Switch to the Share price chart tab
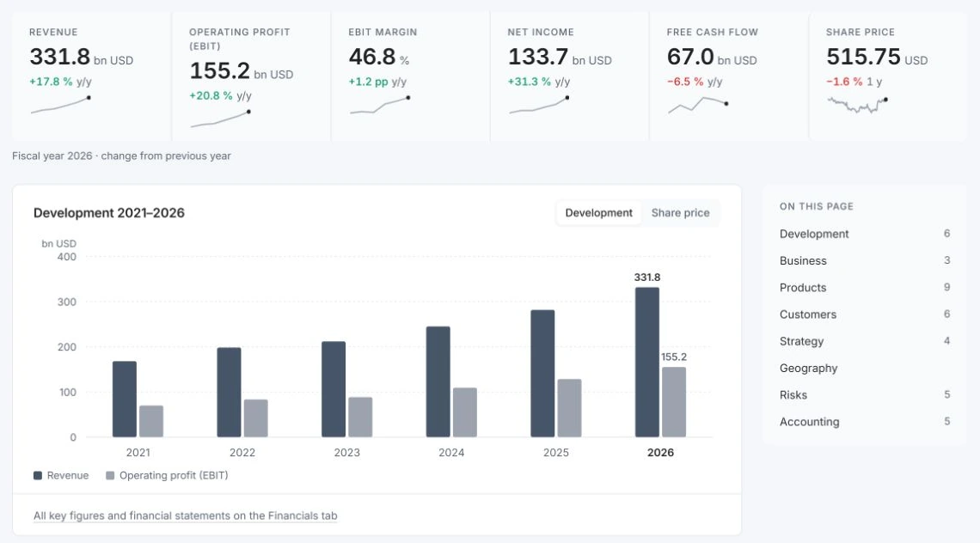The height and width of the screenshot is (543, 980). pyautogui.click(x=680, y=213)
